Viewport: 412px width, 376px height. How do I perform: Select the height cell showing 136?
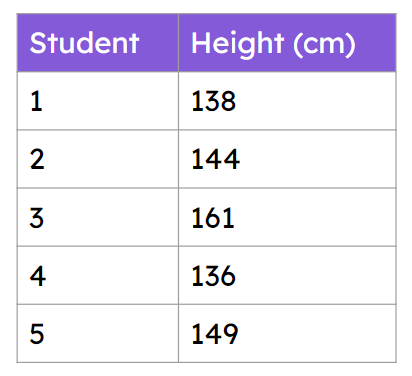point(287,275)
